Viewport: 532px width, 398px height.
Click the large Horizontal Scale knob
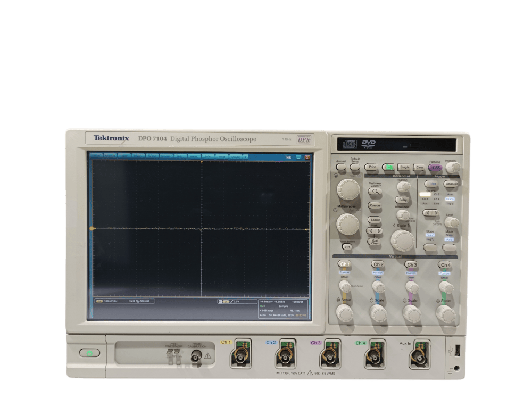click(403, 239)
